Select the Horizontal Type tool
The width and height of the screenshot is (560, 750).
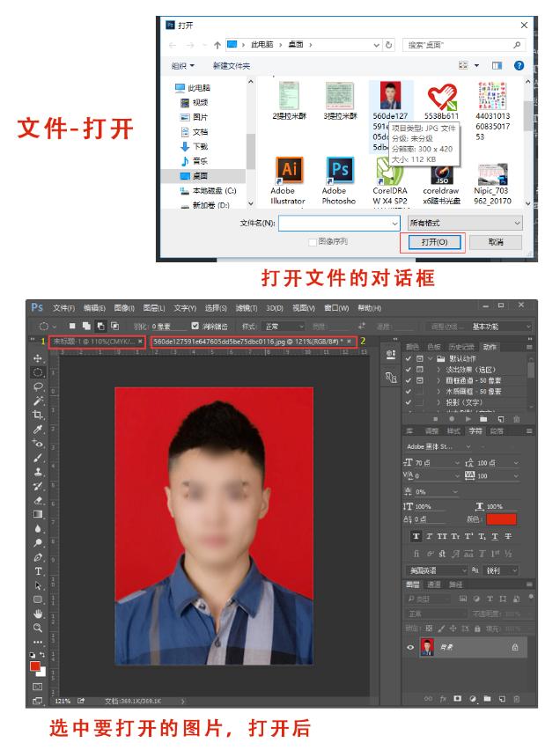pyautogui.click(x=38, y=571)
